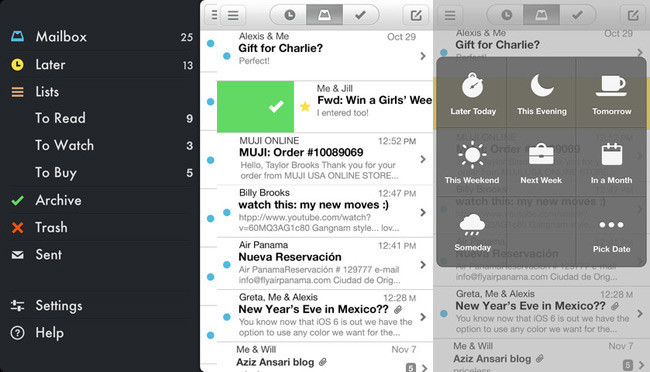The width and height of the screenshot is (650, 372).
Task: Click the yellow Later clock icon in sidebar
Action: pyautogui.click(x=17, y=65)
